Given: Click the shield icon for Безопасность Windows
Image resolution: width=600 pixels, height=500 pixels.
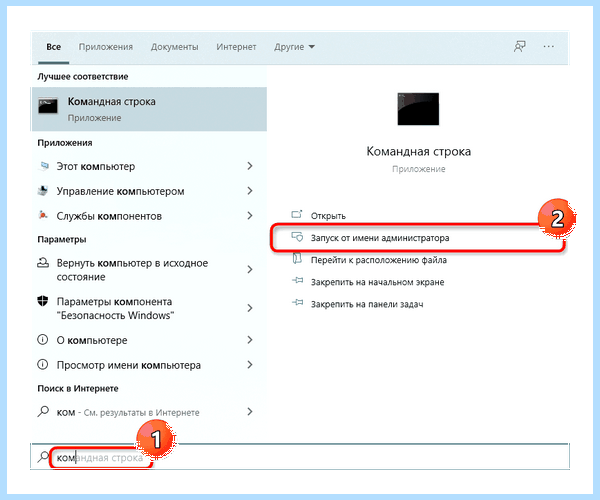Looking at the screenshot, I should point(42,301).
